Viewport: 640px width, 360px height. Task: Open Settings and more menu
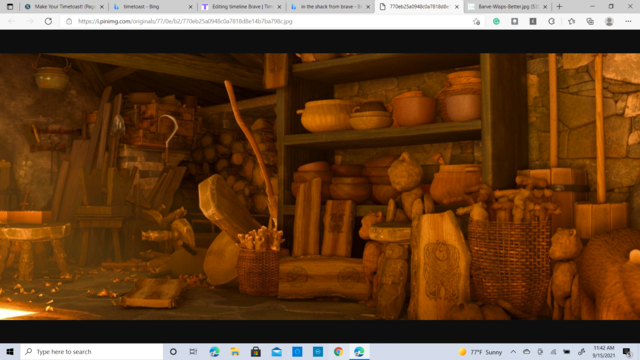pyautogui.click(x=628, y=21)
